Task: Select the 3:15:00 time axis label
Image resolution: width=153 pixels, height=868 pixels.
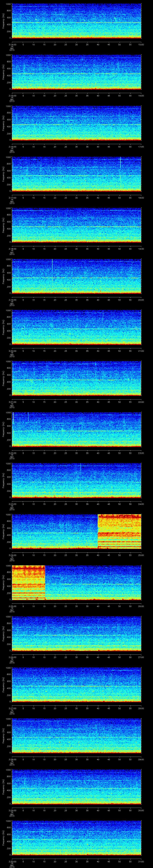Action: [x=12, y=96]
